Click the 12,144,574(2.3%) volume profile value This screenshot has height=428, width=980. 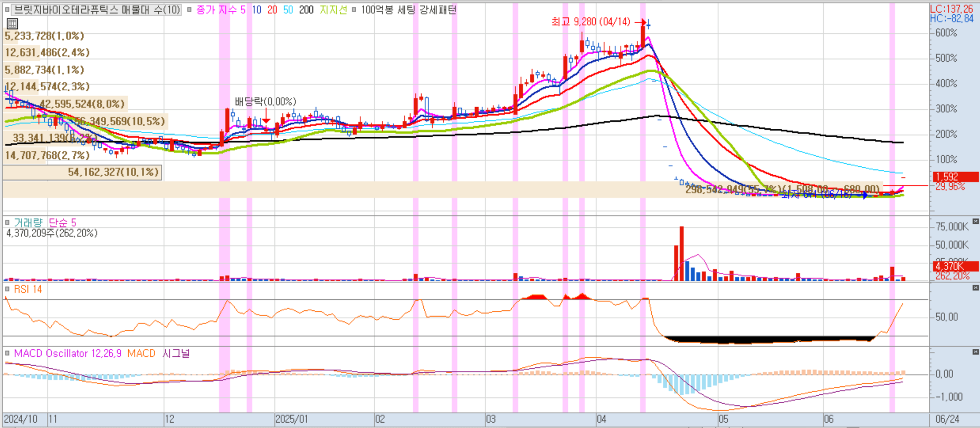click(x=47, y=87)
